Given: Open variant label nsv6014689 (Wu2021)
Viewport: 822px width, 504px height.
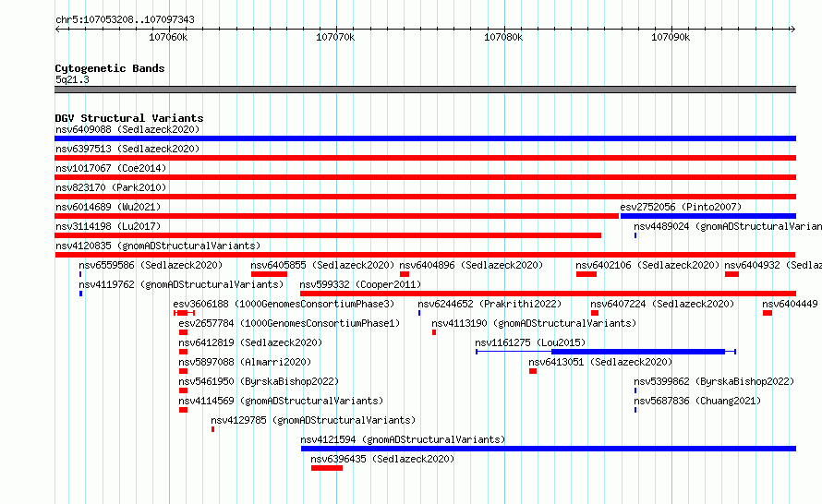Looking at the screenshot, I should 108,207.
